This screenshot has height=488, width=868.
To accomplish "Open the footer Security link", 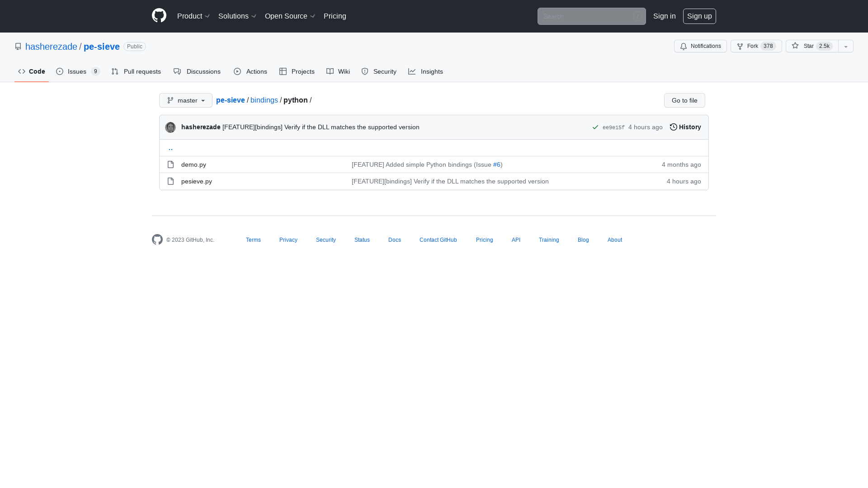I will coord(326,240).
